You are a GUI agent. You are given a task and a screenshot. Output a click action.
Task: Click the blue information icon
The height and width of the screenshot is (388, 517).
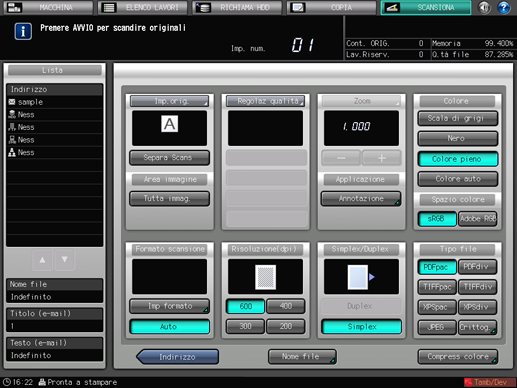pyautogui.click(x=23, y=32)
